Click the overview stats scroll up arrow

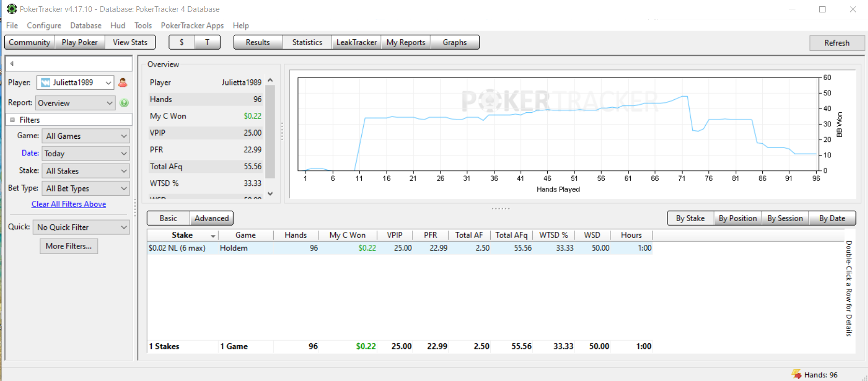point(270,80)
